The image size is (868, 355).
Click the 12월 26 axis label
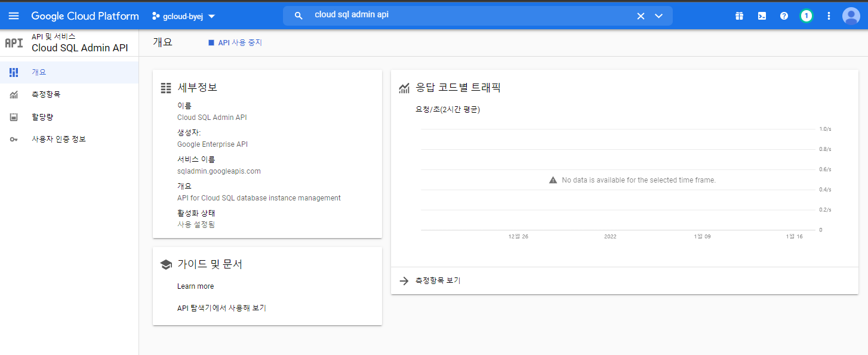pos(518,237)
